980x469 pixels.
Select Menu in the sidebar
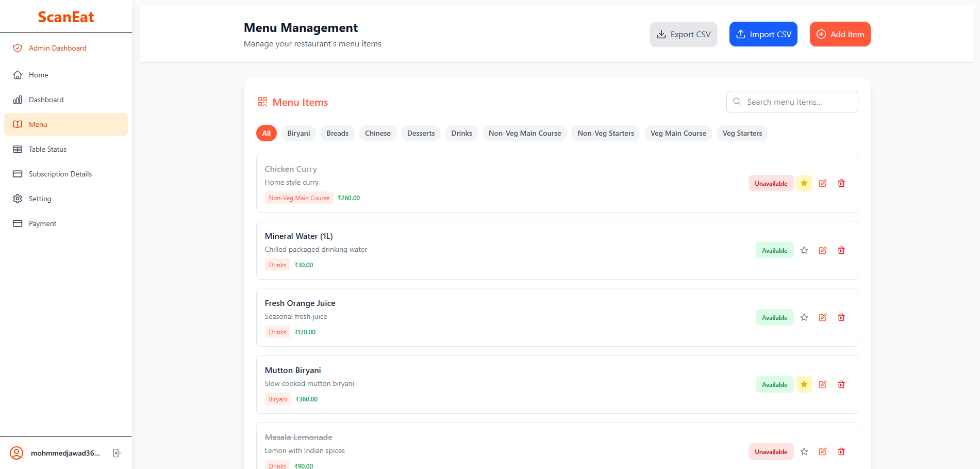[x=66, y=124]
